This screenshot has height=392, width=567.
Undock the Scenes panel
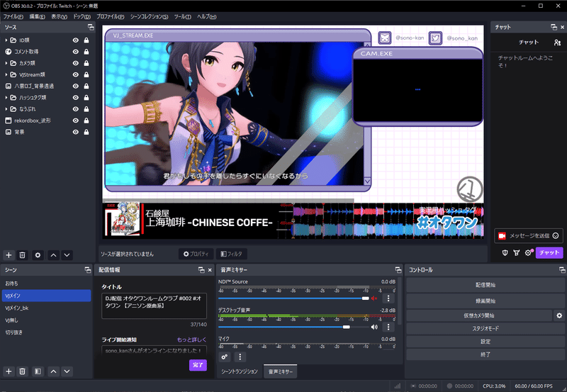coord(87,270)
